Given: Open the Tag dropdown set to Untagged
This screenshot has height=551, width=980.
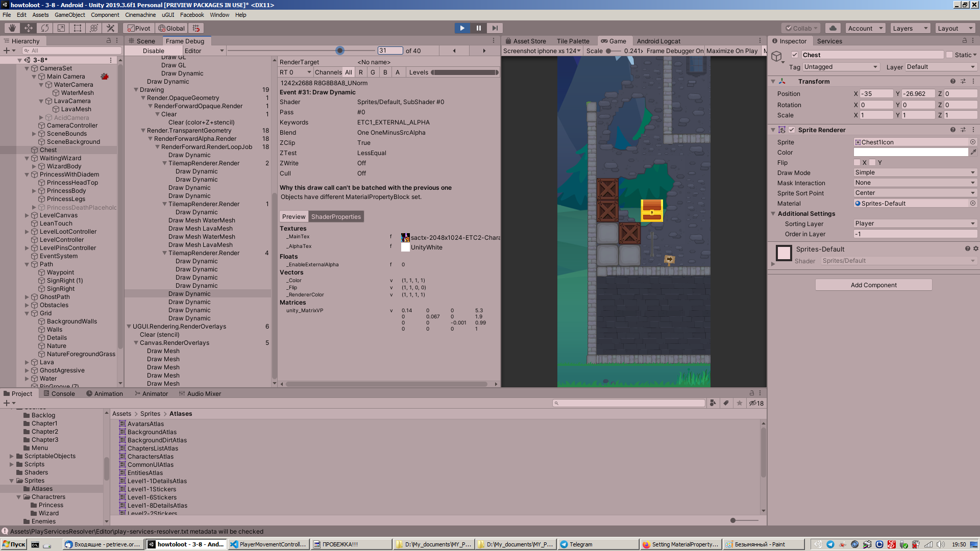Looking at the screenshot, I should pyautogui.click(x=840, y=67).
